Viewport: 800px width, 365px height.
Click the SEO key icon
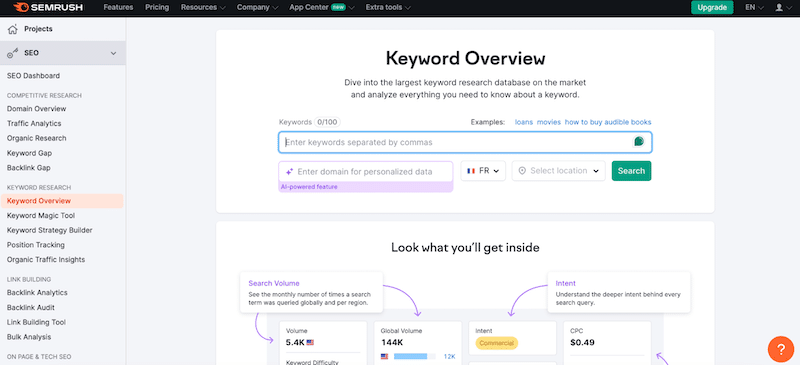point(13,53)
